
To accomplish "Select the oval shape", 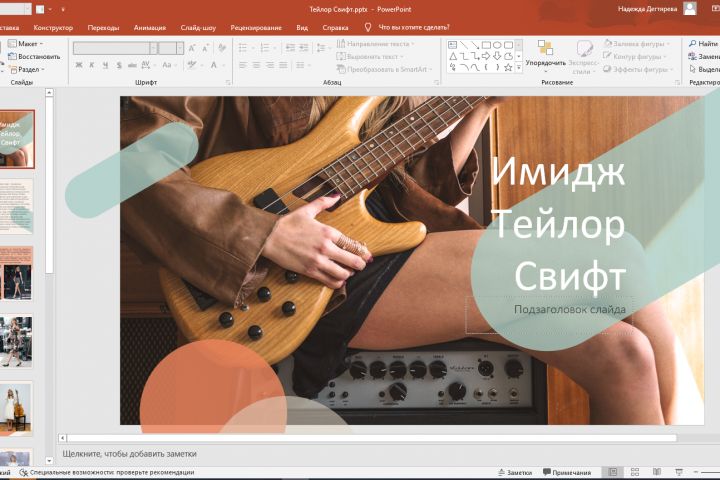I will click(497, 45).
